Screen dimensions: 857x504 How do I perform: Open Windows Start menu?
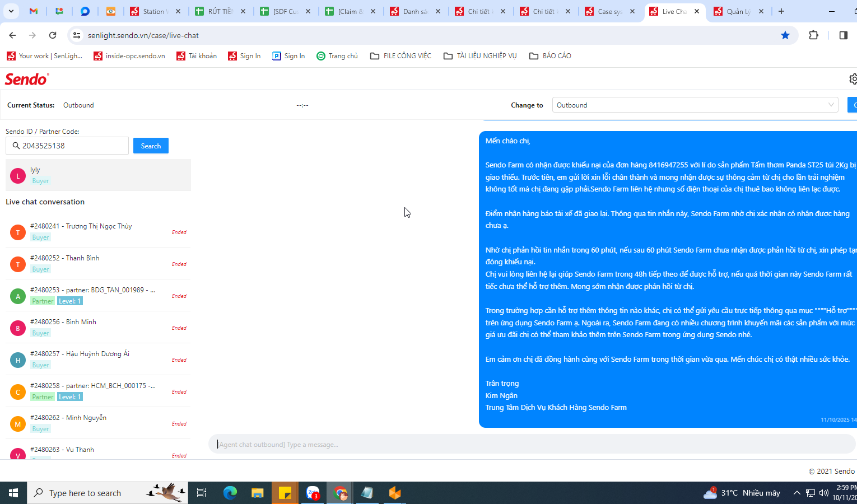(13, 493)
